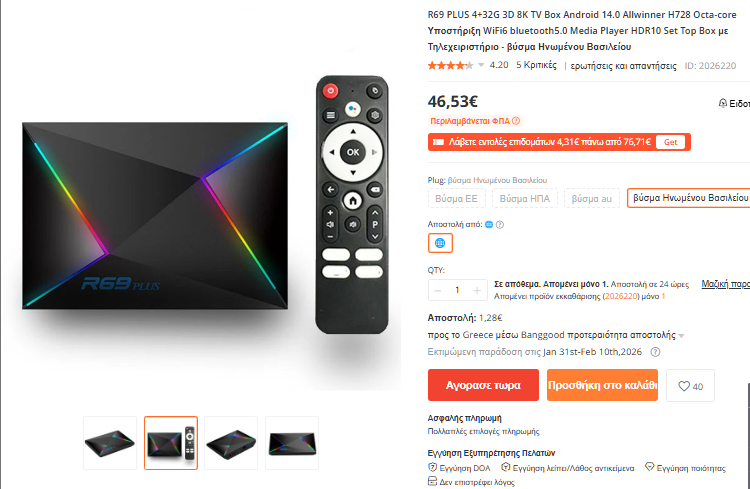Select the globe shipping warehouse icon
The width and height of the screenshot is (750, 489).
(440, 243)
